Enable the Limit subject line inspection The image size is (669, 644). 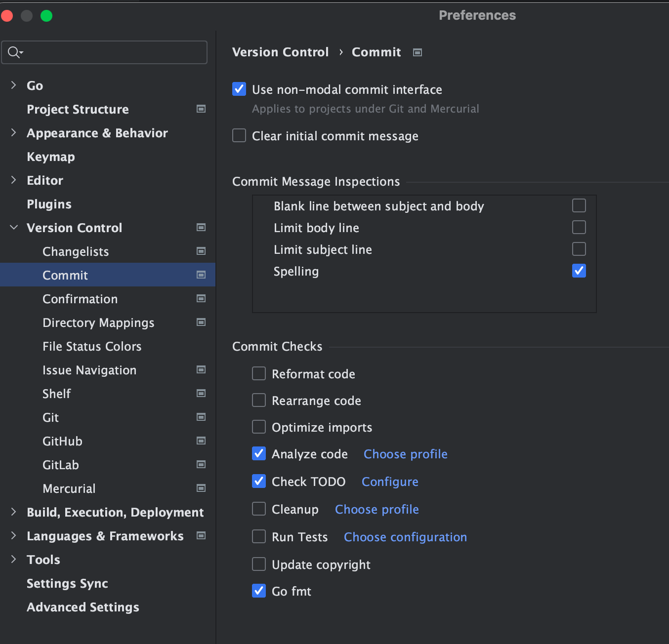[x=579, y=249]
